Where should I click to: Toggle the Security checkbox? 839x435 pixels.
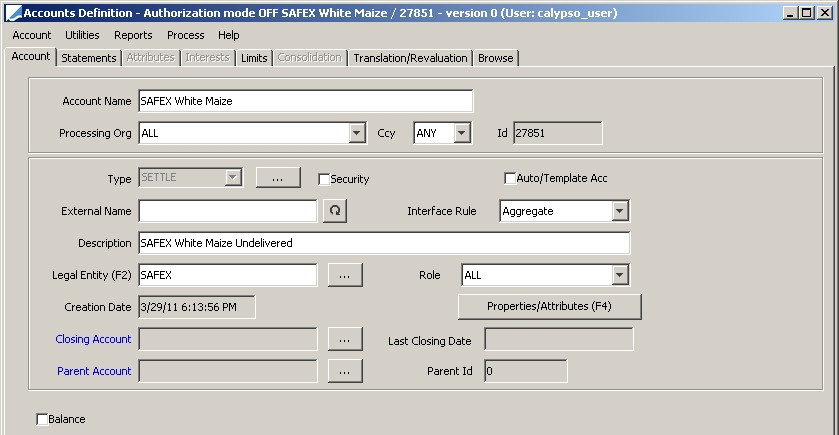tap(324, 179)
